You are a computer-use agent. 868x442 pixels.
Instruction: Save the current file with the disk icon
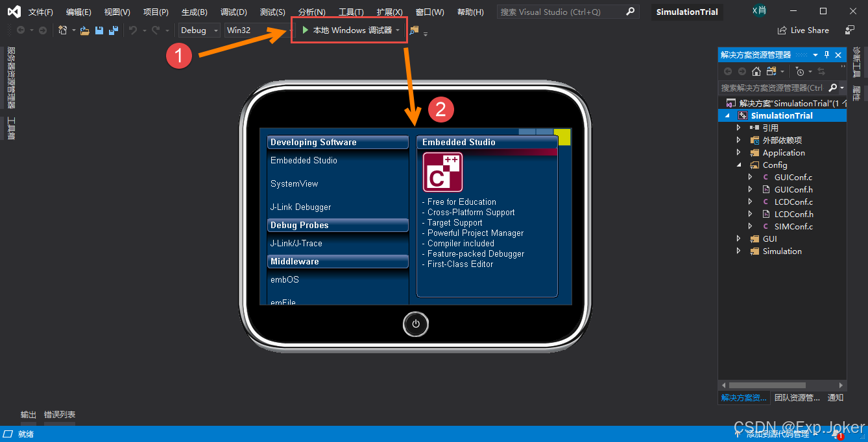pyautogui.click(x=99, y=30)
